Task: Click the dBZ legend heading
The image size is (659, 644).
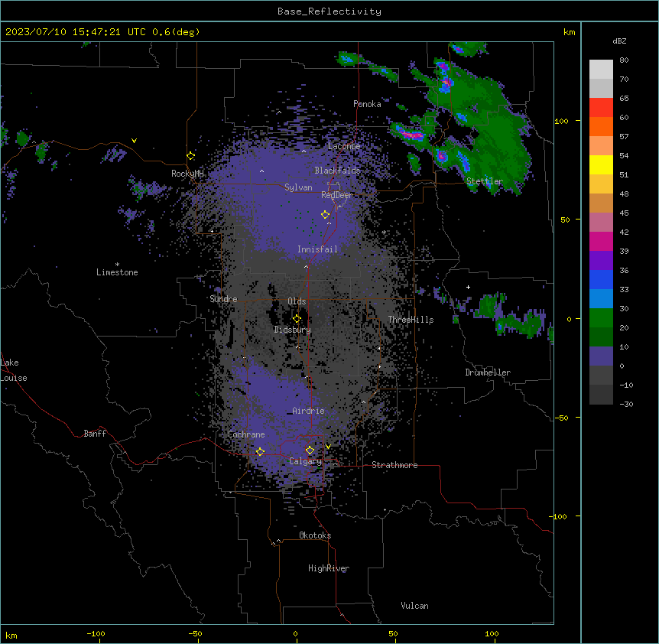Action: coord(619,41)
